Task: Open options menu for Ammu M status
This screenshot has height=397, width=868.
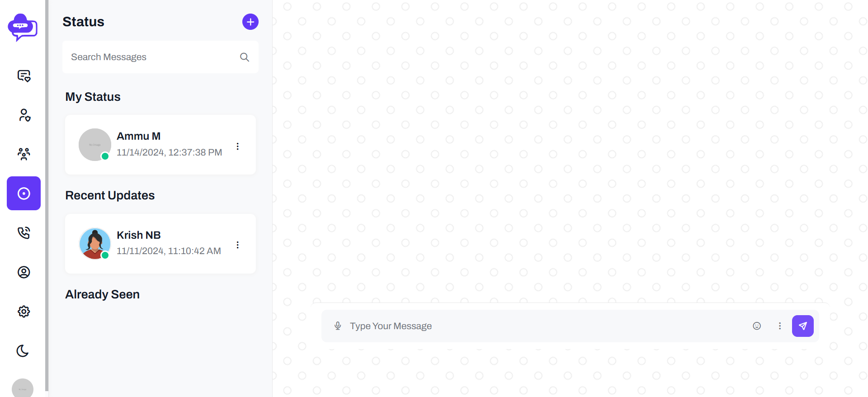Action: (237, 147)
